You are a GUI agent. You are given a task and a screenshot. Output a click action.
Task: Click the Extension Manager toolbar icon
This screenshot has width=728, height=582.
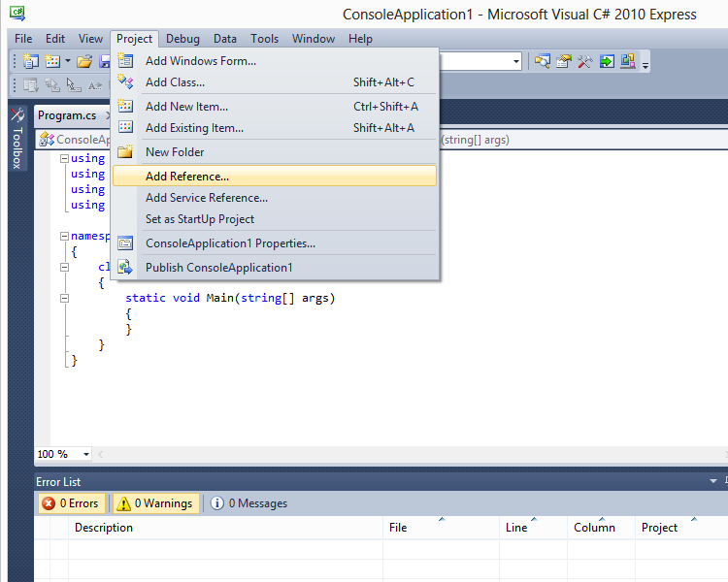coord(628,61)
